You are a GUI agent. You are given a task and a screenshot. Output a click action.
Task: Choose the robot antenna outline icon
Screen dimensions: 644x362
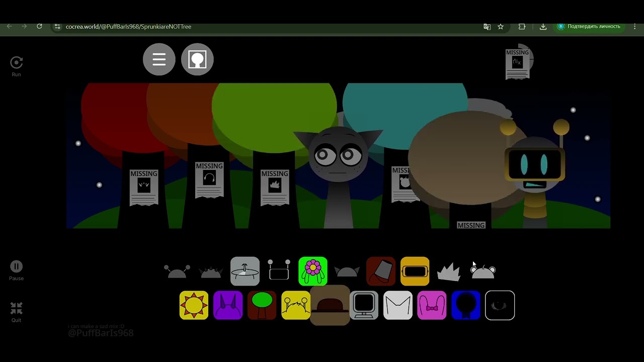[279, 270]
